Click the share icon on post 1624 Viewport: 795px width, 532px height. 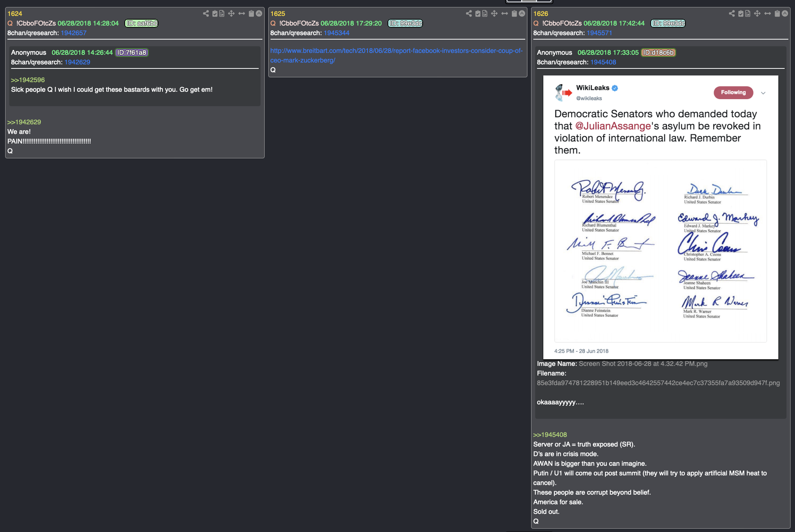[206, 14]
